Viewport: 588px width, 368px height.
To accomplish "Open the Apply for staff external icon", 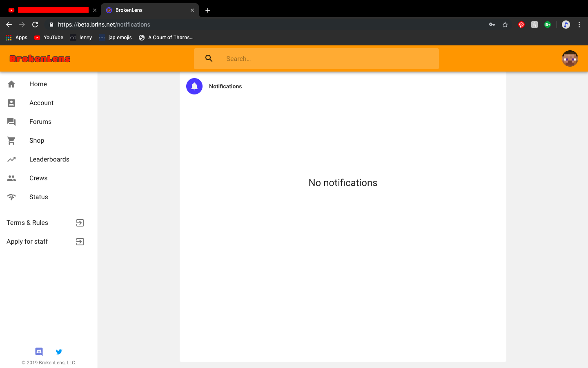I will click(80, 242).
